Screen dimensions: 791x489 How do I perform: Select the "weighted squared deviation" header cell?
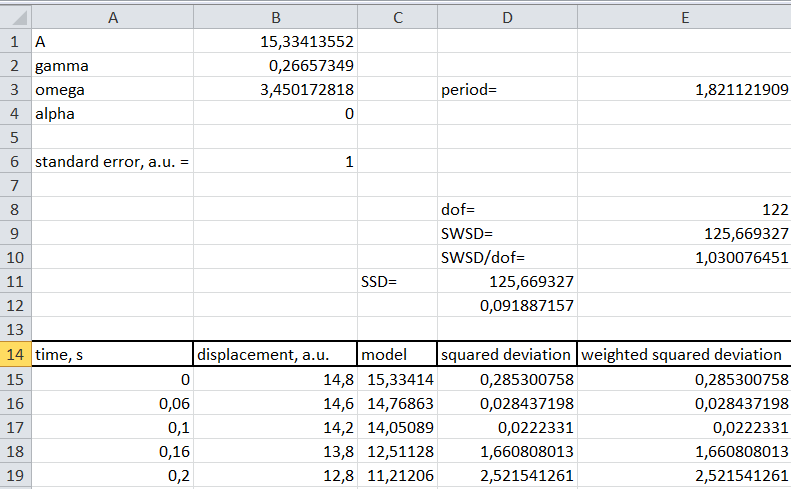click(684, 354)
